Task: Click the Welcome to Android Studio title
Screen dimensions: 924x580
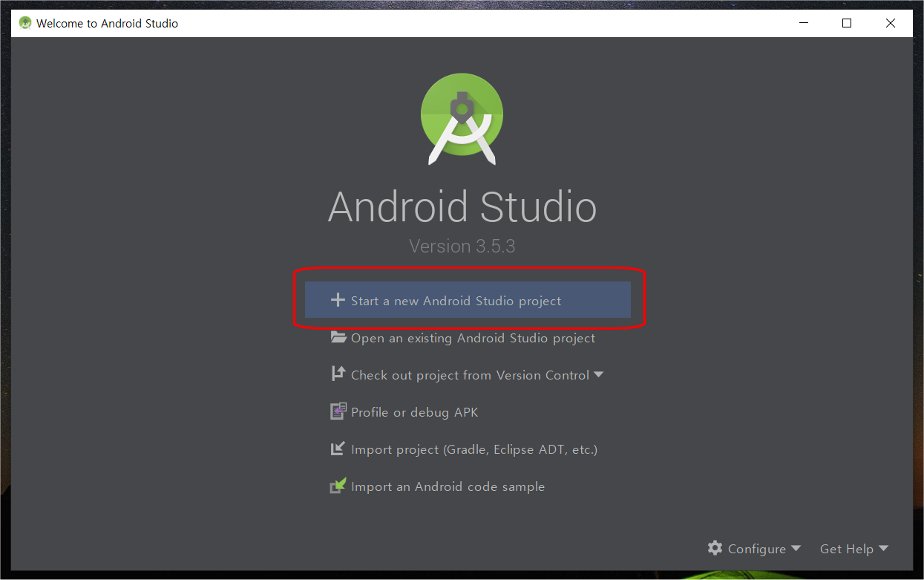Action: point(107,23)
